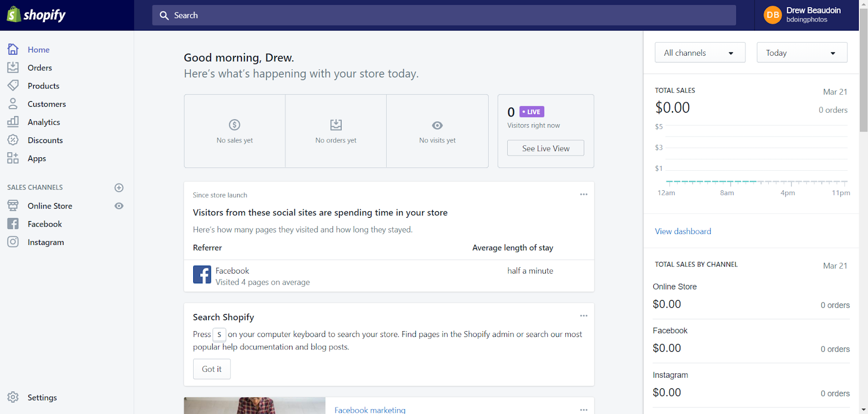Open Apps via the grid icon
Viewport: 868px width, 414px height.
[13, 158]
